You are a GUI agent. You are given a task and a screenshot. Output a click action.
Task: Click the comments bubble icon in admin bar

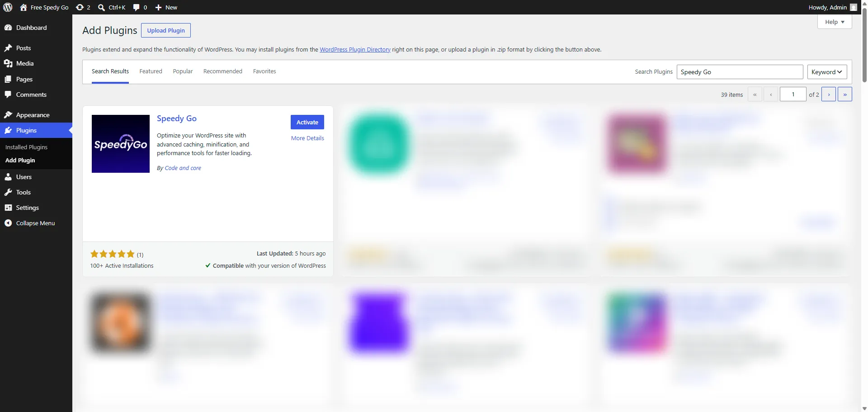(x=137, y=7)
